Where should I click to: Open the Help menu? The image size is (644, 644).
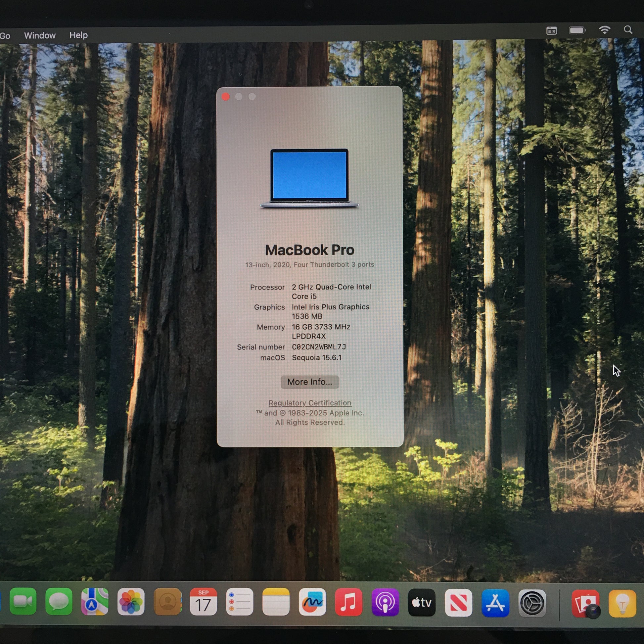coord(78,35)
